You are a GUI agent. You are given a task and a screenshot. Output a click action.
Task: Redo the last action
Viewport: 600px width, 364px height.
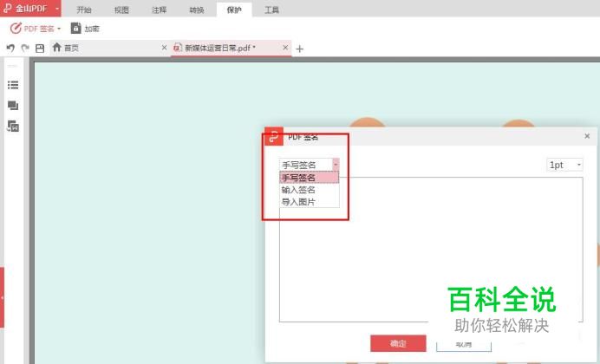pyautogui.click(x=25, y=49)
